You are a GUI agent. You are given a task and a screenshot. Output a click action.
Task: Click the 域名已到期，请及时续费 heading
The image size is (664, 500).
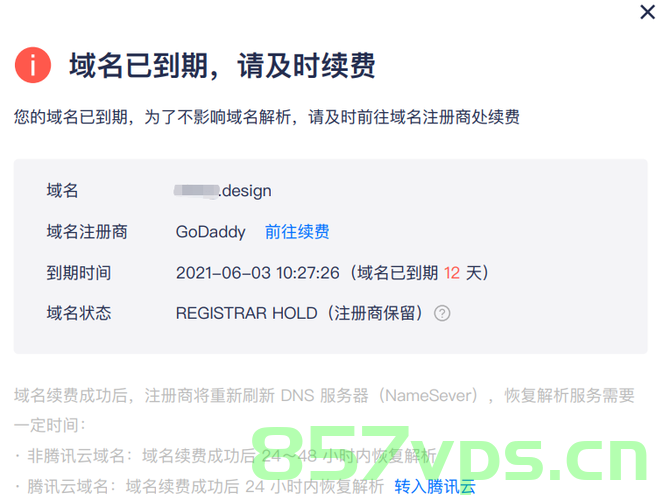(x=222, y=65)
